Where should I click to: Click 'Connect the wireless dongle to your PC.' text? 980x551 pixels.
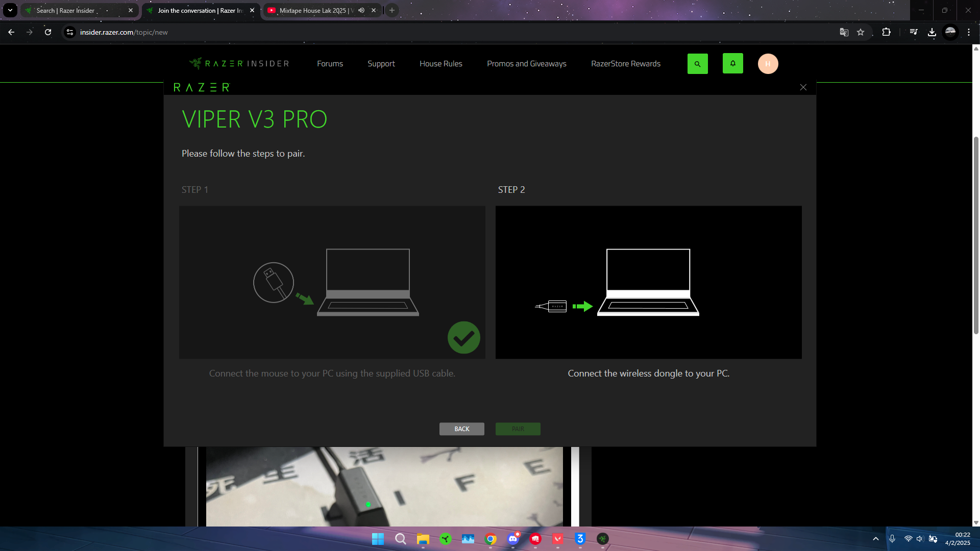649,373
